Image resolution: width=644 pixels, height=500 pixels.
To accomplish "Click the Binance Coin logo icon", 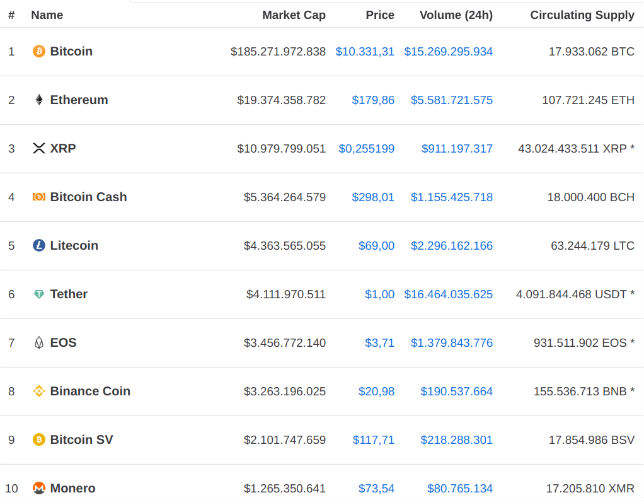I will (39, 391).
